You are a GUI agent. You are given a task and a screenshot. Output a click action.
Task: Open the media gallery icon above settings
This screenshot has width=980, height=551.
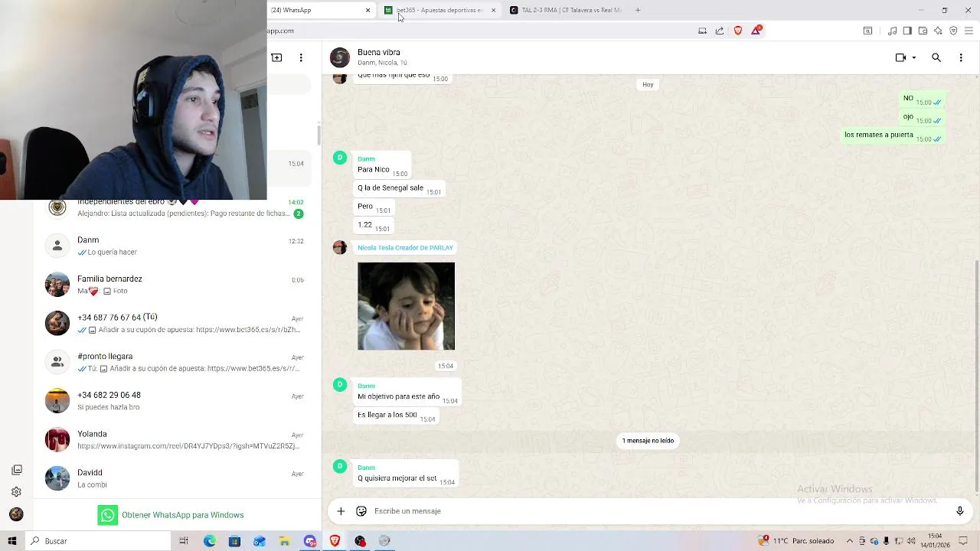(x=16, y=470)
